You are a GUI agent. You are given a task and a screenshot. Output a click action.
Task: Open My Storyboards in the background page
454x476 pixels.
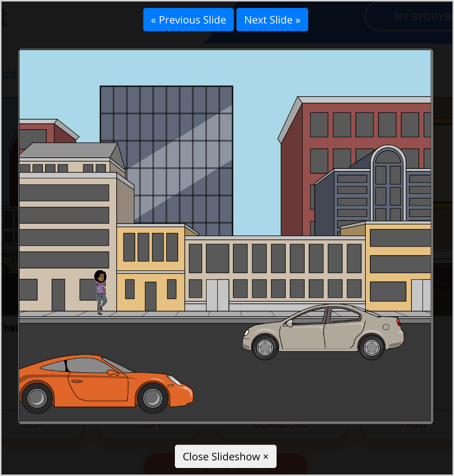coord(410,17)
